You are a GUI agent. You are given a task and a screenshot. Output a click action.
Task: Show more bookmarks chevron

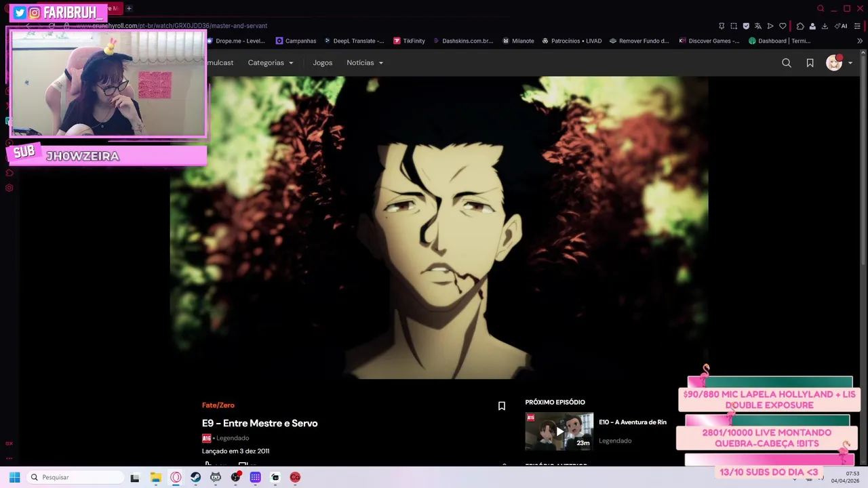(x=860, y=41)
